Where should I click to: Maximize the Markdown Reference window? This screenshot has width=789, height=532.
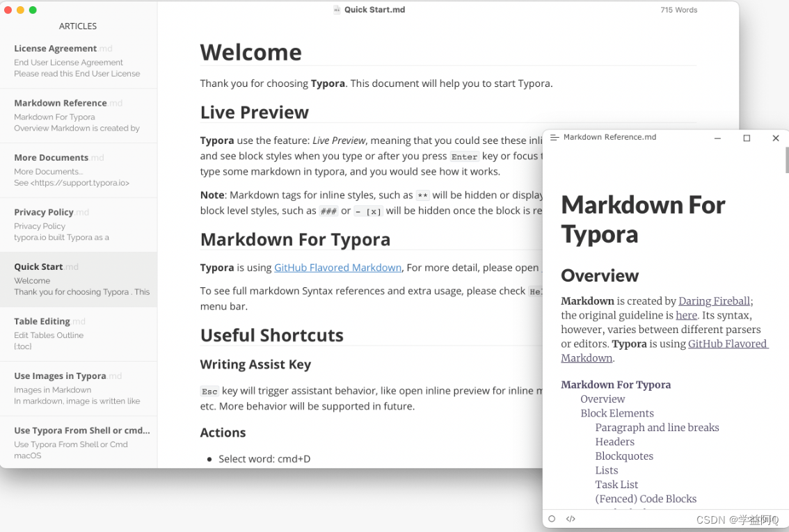point(747,138)
